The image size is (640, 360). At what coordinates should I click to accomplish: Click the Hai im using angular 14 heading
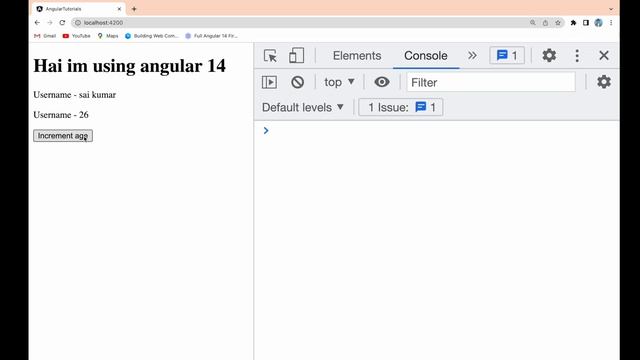[x=129, y=66]
